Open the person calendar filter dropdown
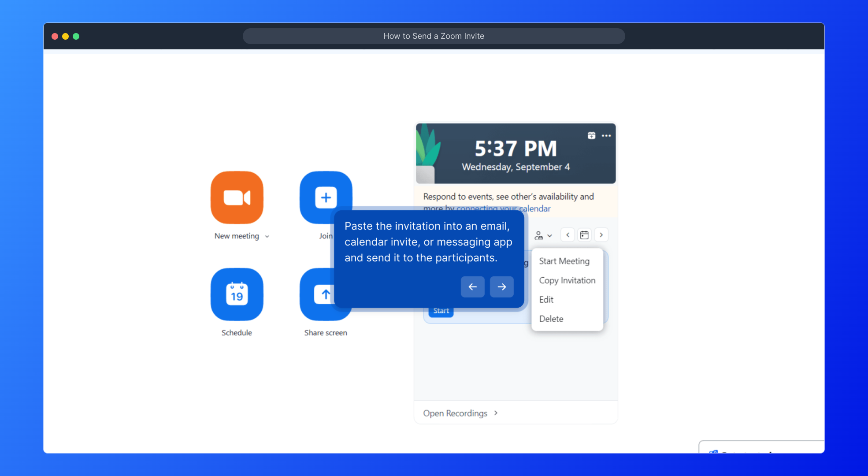 tap(543, 235)
